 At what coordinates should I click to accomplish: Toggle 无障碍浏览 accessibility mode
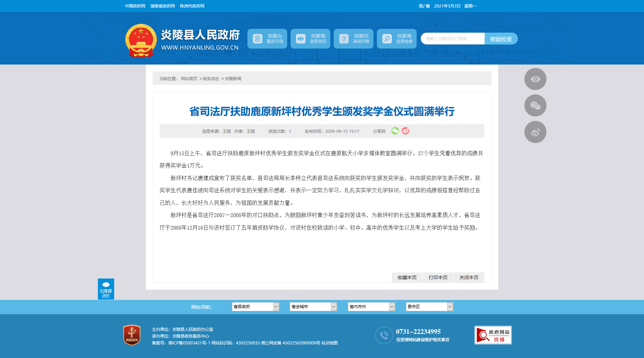106,289
